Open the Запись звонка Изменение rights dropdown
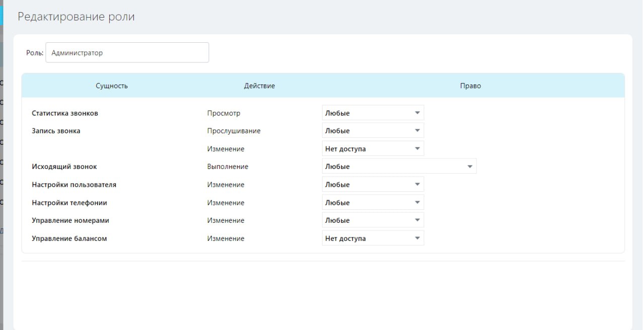 pos(373,149)
